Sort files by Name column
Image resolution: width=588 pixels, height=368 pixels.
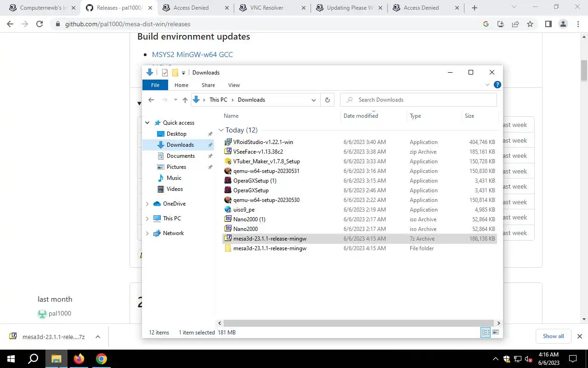point(282,116)
